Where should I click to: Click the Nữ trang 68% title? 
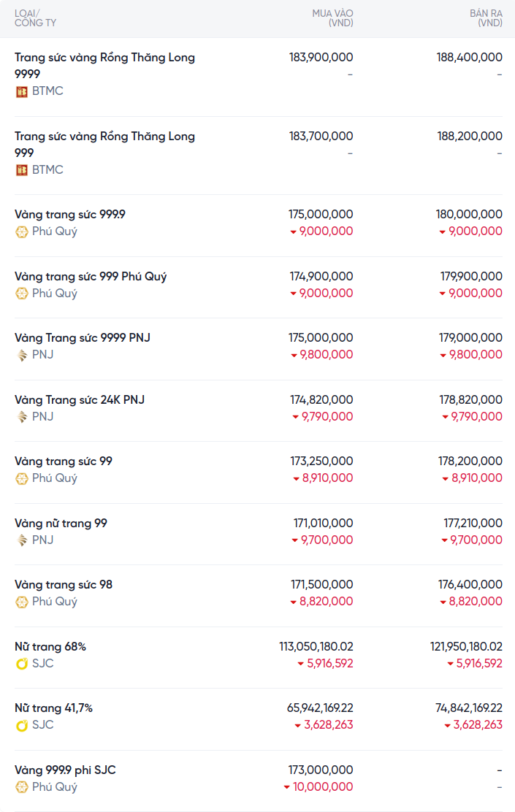point(50,647)
